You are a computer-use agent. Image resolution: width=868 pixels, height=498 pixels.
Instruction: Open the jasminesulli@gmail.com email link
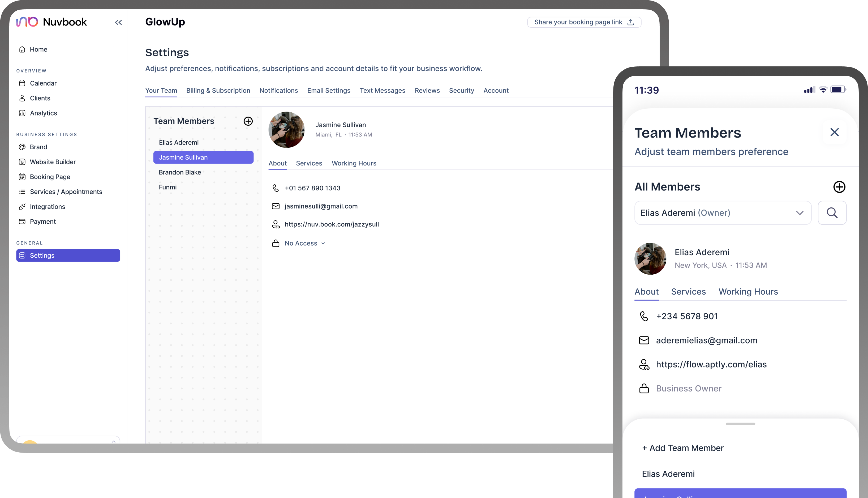(x=321, y=206)
